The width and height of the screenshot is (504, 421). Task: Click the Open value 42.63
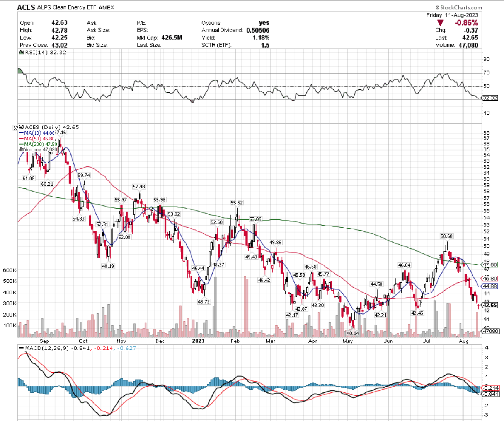click(x=60, y=23)
